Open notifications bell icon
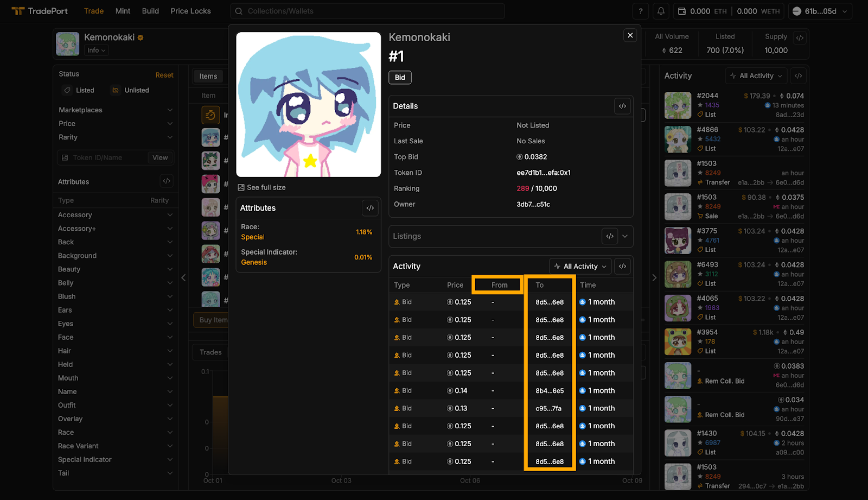Image resolution: width=868 pixels, height=500 pixels. 661,11
